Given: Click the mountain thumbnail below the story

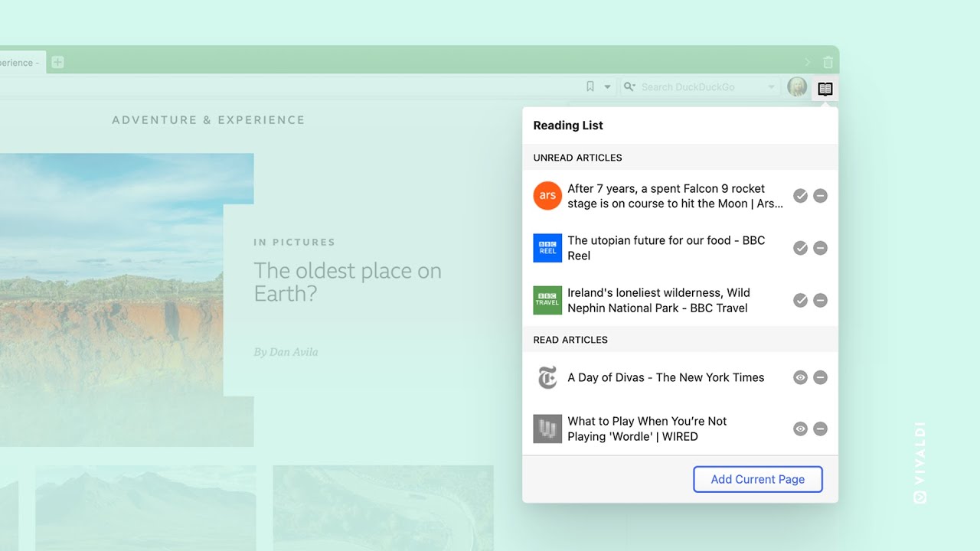Looking at the screenshot, I should [145, 508].
